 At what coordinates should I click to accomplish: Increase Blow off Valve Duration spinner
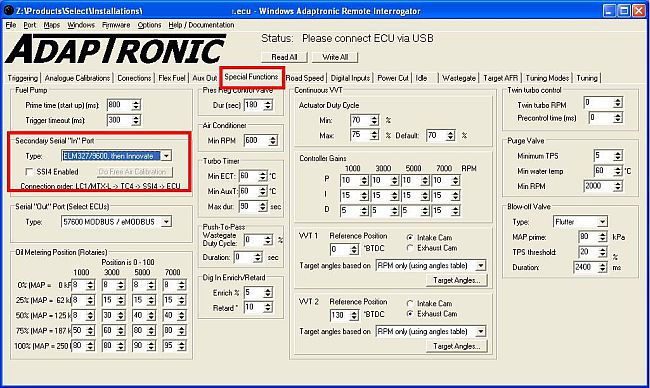(x=603, y=264)
